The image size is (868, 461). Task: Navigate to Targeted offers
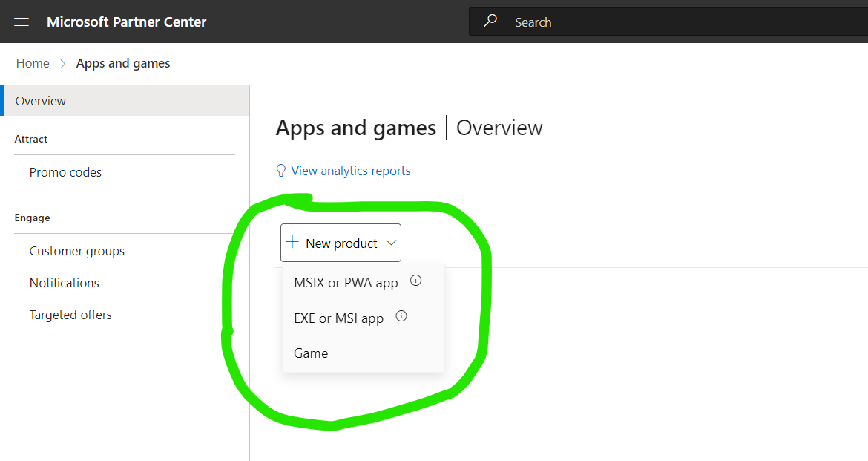click(70, 315)
